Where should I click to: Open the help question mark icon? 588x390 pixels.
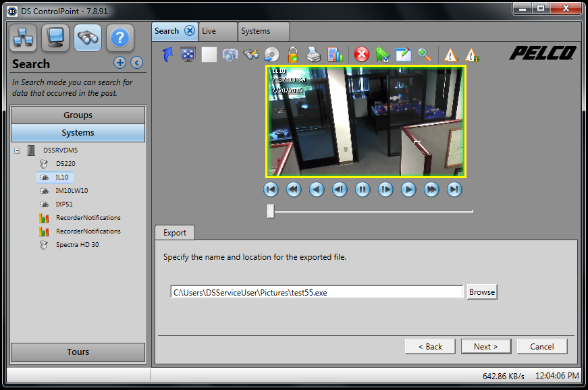120,38
